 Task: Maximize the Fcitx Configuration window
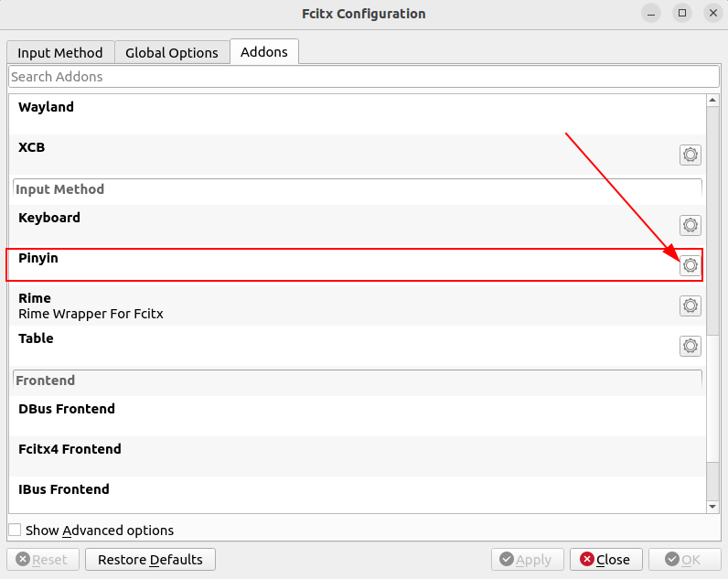click(682, 13)
